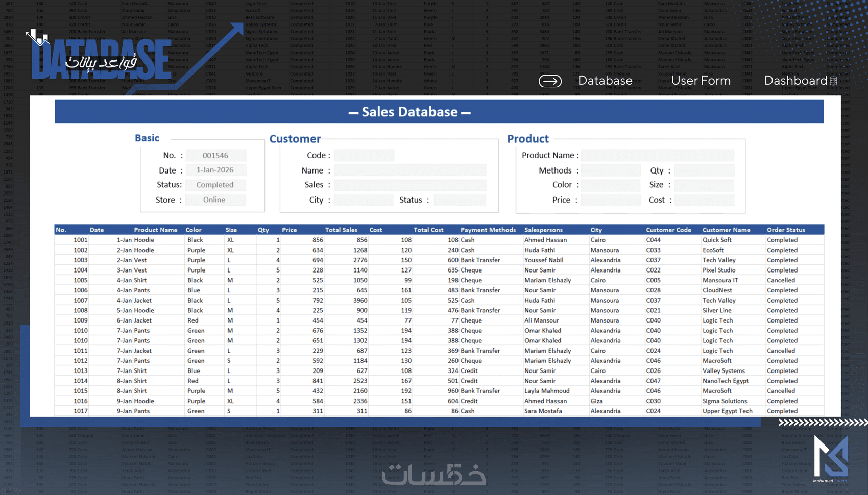868x495 pixels.
Task: Click customer code cell C028
Action: 653,290
